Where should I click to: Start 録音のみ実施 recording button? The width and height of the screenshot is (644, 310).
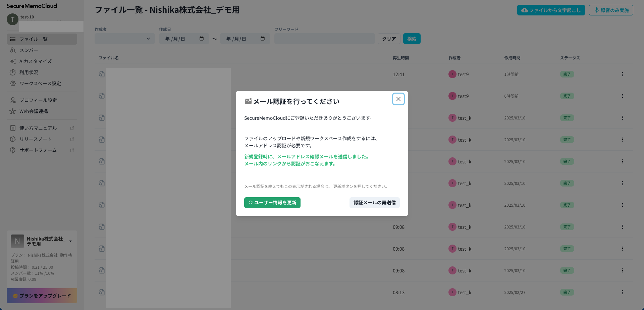tap(611, 10)
